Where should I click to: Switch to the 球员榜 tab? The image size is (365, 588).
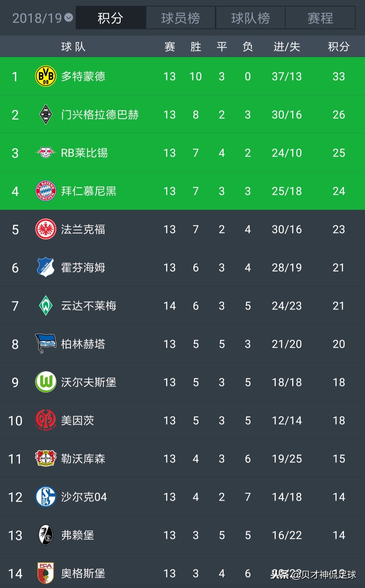pos(180,18)
